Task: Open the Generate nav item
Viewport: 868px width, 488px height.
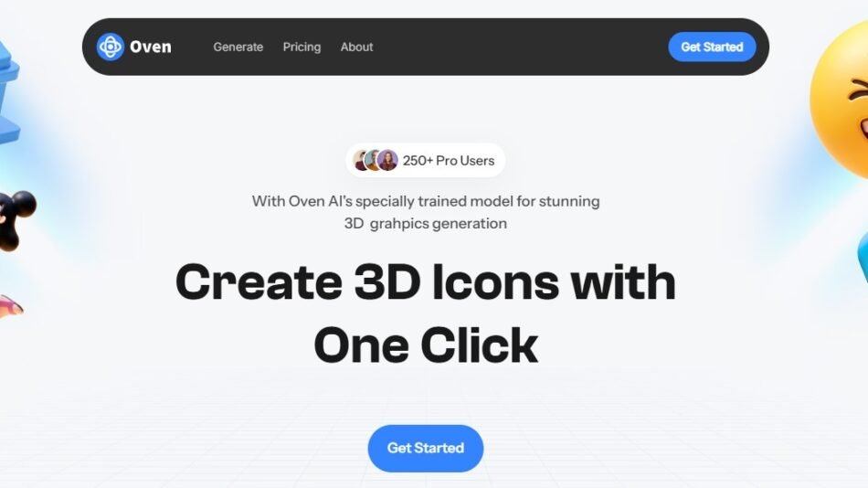Action: pyautogui.click(x=238, y=48)
